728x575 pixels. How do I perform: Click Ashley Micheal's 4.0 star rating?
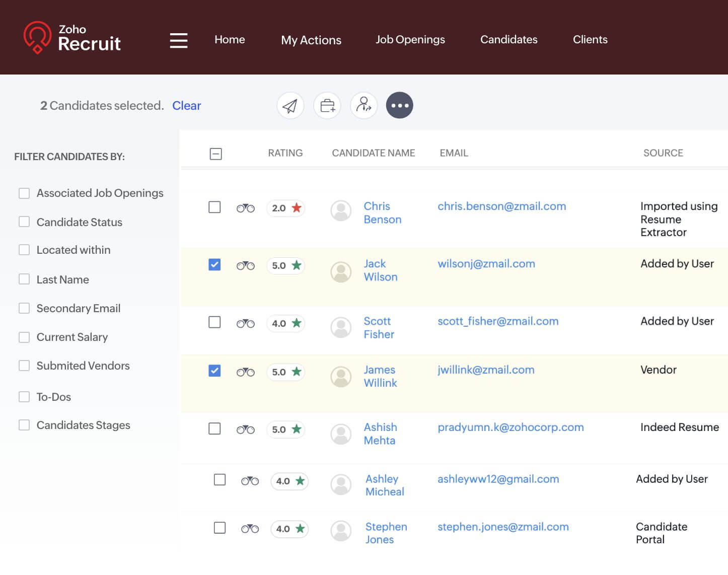(290, 481)
